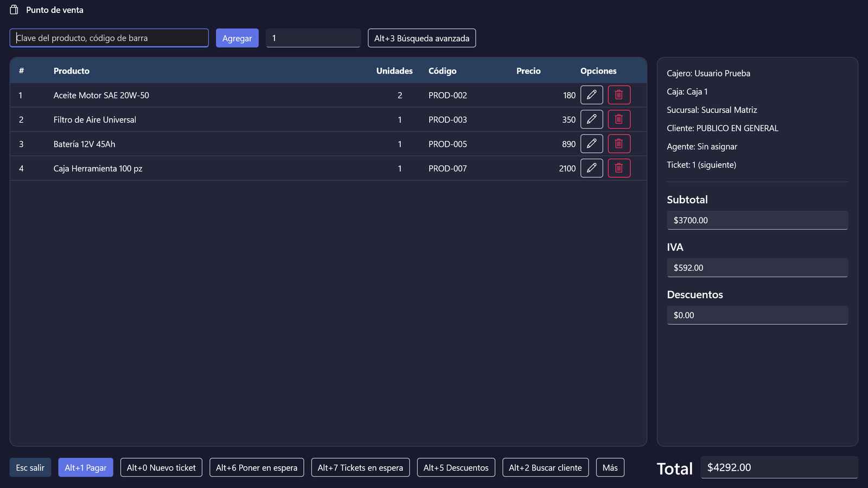Click Esc salir button
The width and height of the screenshot is (868, 488).
[x=30, y=467]
